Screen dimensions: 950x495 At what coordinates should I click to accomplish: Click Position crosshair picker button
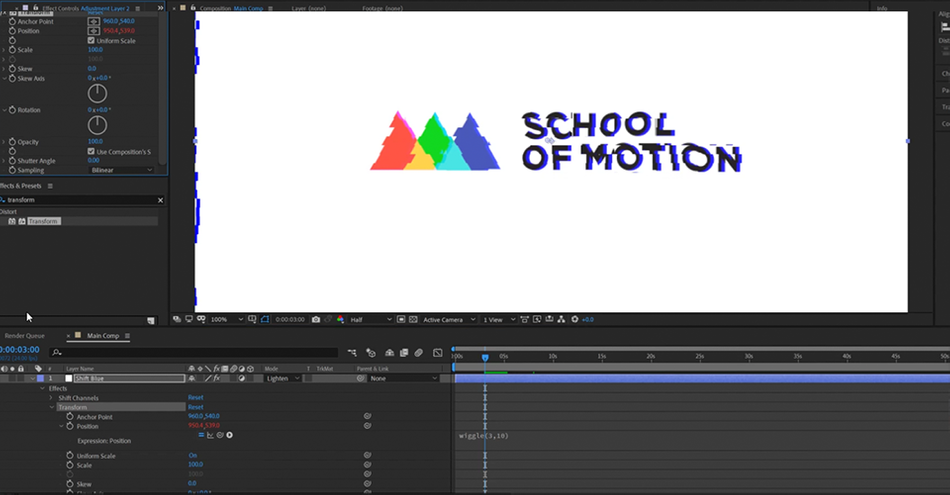[93, 31]
